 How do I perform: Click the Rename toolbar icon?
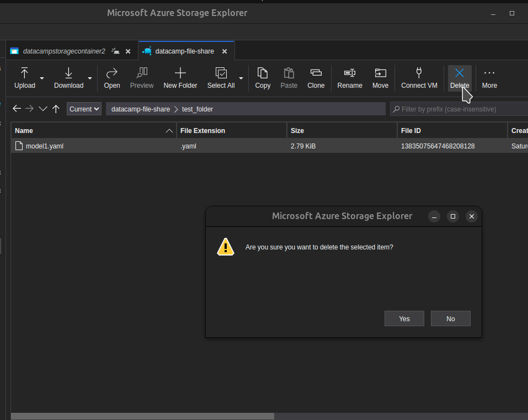point(349,73)
